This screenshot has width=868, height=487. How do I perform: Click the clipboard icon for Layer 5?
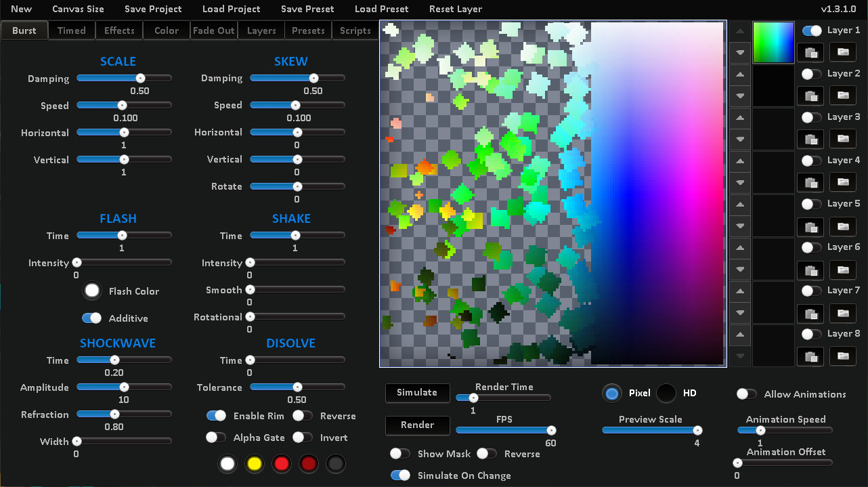pos(810,227)
